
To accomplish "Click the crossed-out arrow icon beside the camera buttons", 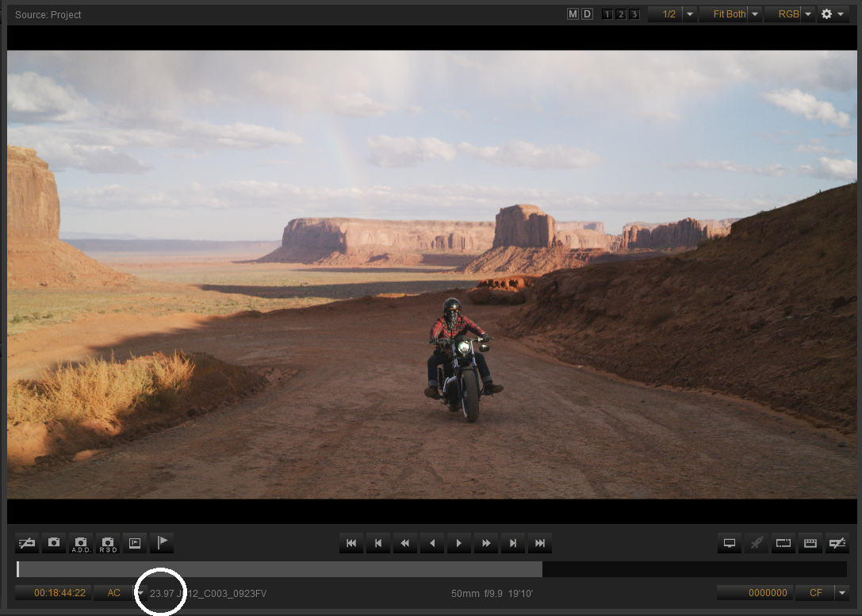I will tap(27, 543).
